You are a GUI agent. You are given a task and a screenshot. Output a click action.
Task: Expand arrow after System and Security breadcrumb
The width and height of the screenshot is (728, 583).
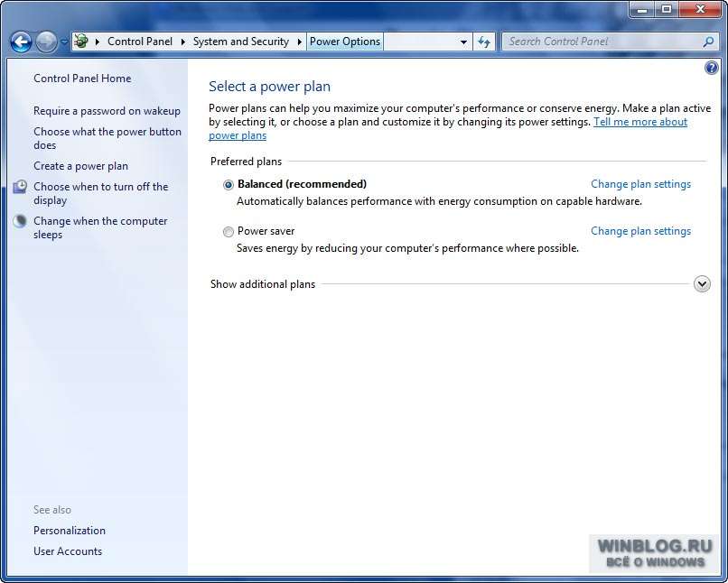[300, 42]
